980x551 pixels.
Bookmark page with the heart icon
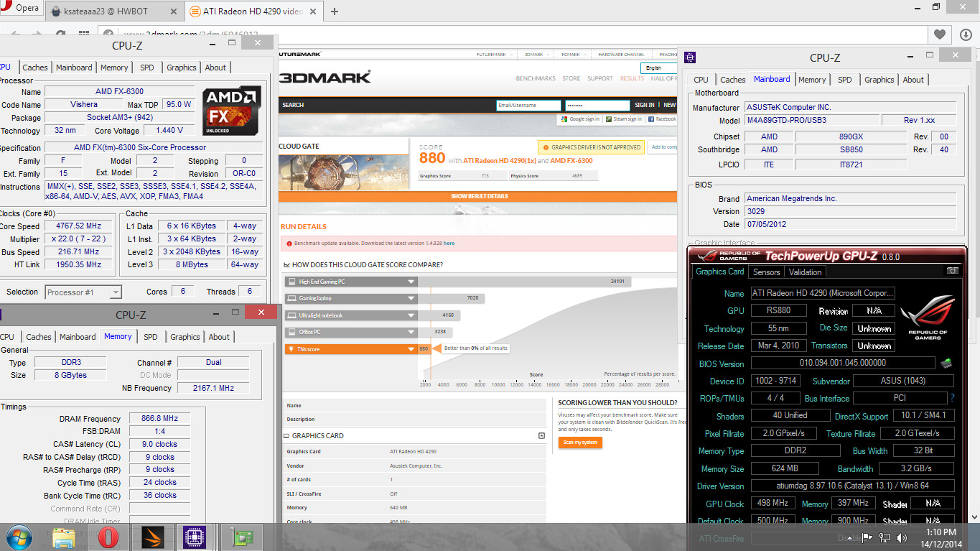(940, 34)
